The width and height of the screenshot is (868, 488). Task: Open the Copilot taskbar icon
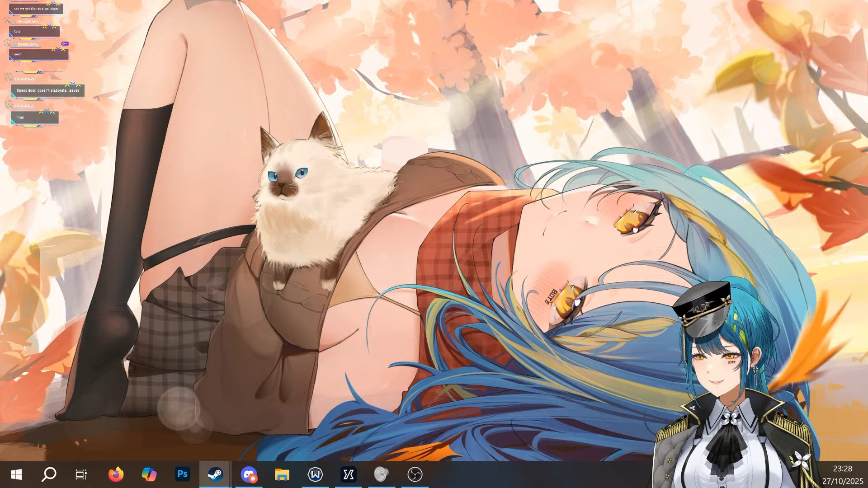[149, 474]
